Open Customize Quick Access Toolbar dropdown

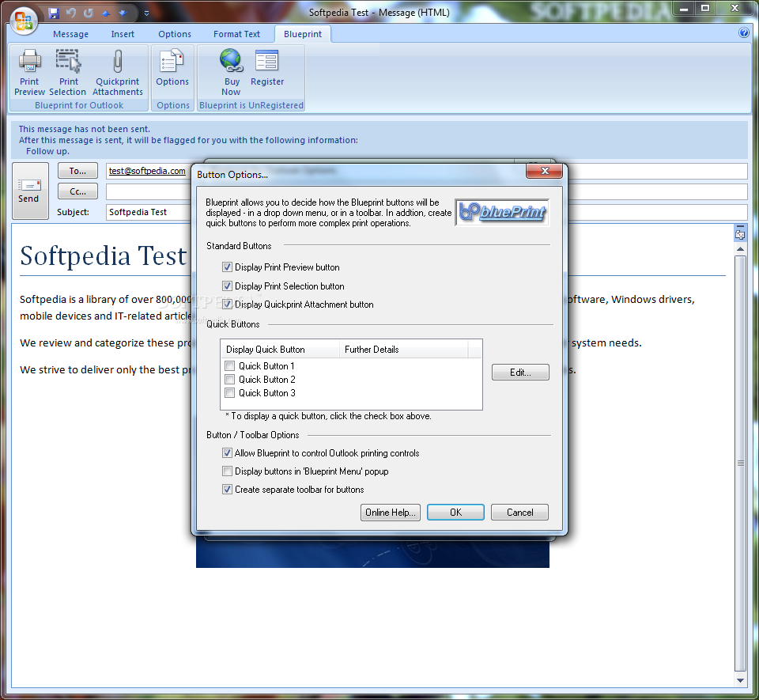coord(147,13)
